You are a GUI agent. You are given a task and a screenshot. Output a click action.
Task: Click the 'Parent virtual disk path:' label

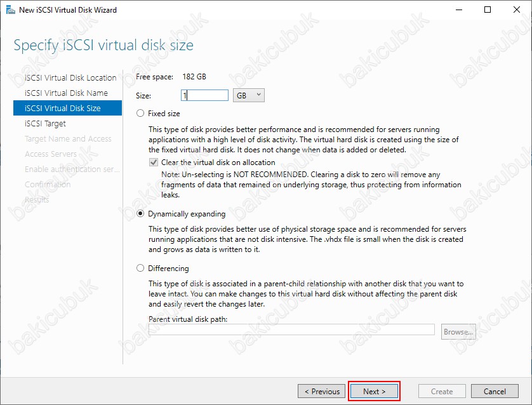pos(188,319)
